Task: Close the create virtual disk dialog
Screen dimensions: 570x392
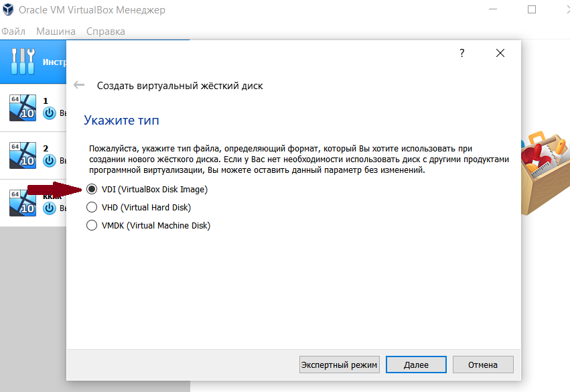Action: coord(500,54)
